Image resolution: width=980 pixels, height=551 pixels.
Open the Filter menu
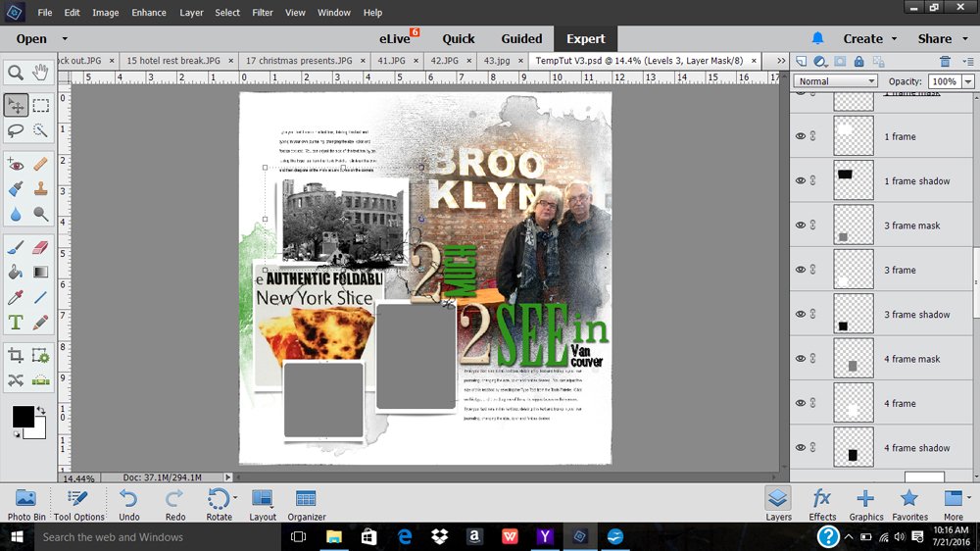(x=263, y=13)
